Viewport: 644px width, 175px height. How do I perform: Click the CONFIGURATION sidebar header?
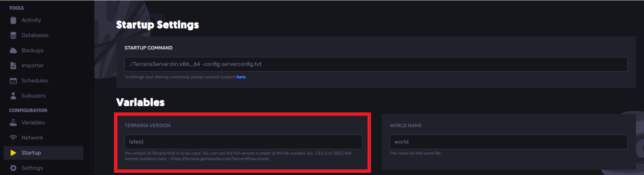click(x=28, y=110)
